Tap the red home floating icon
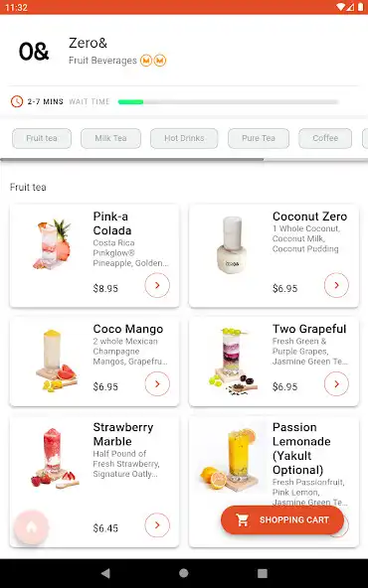The image size is (368, 588). [x=31, y=527]
